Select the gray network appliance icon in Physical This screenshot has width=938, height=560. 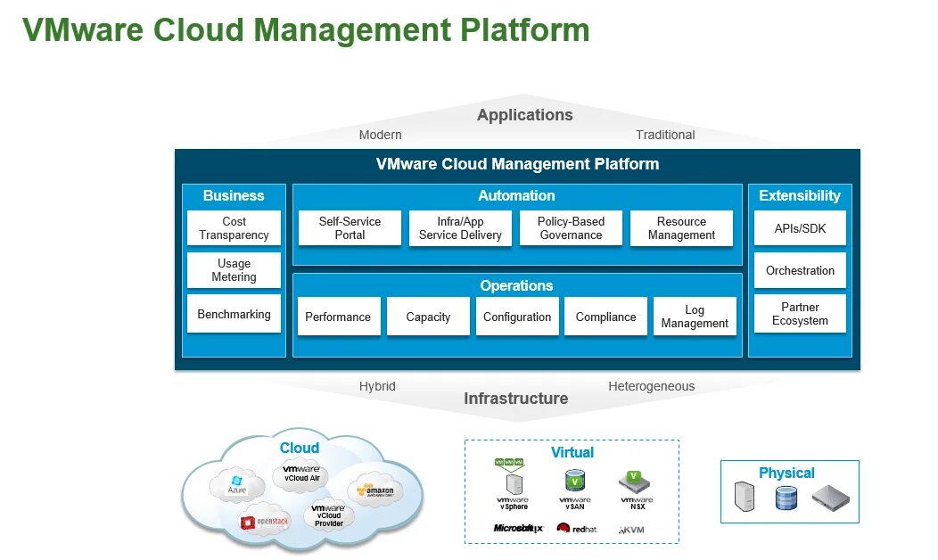pos(830,498)
